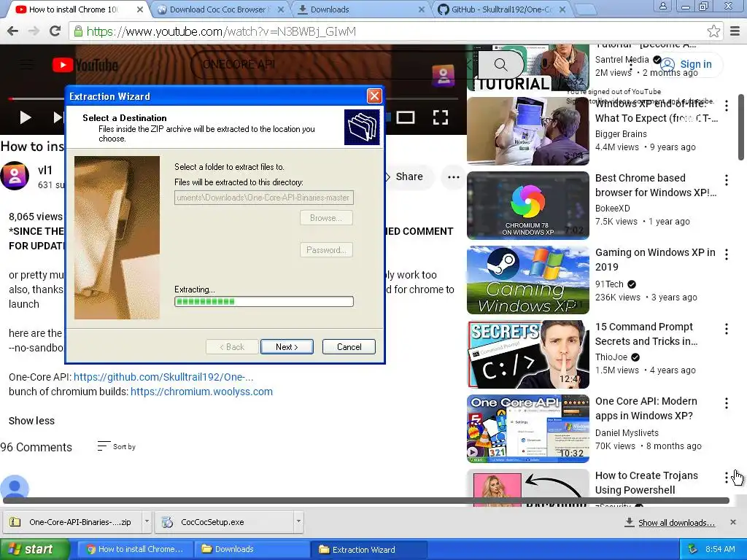747x560 pixels.
Task: Close the downloads bar
Action: click(x=733, y=522)
